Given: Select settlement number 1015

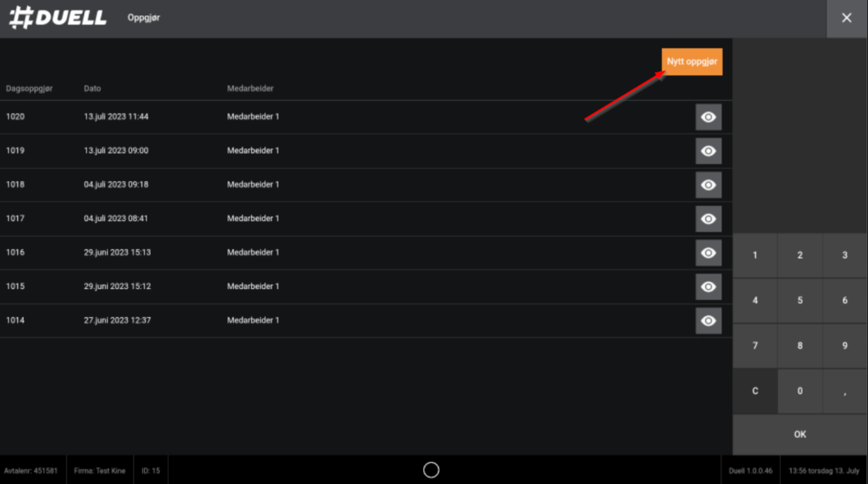Looking at the screenshot, I should [x=15, y=287].
